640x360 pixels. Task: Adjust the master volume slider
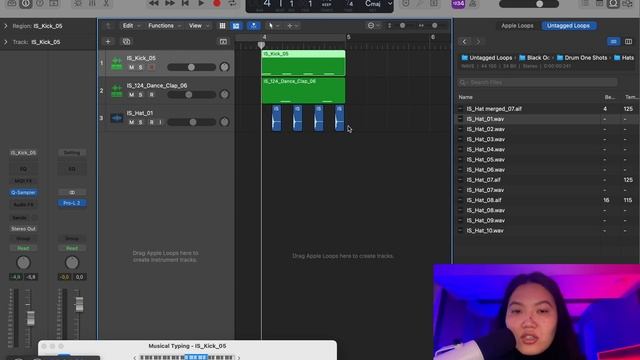pos(529,4)
